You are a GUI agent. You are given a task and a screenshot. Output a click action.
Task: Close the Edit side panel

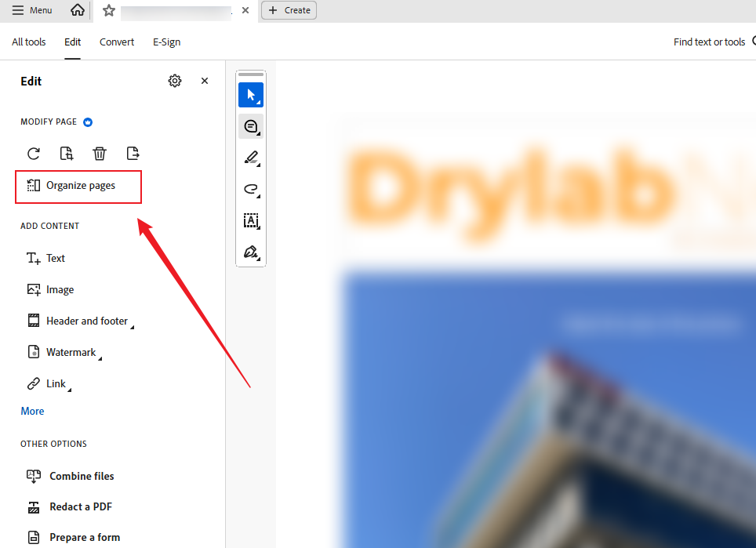coord(204,80)
